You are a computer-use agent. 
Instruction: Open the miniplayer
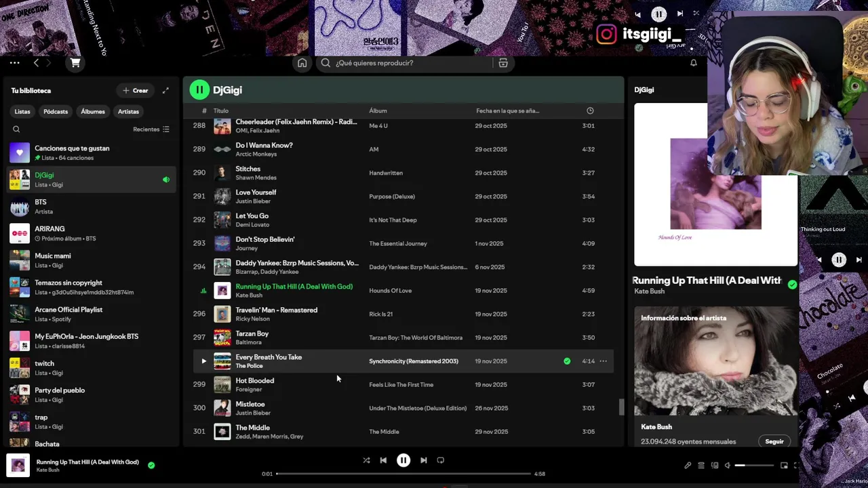point(784,466)
